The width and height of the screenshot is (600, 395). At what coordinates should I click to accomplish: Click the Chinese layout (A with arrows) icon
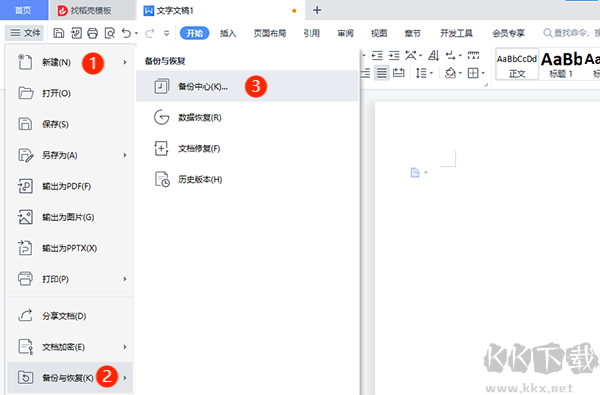tap(411, 55)
